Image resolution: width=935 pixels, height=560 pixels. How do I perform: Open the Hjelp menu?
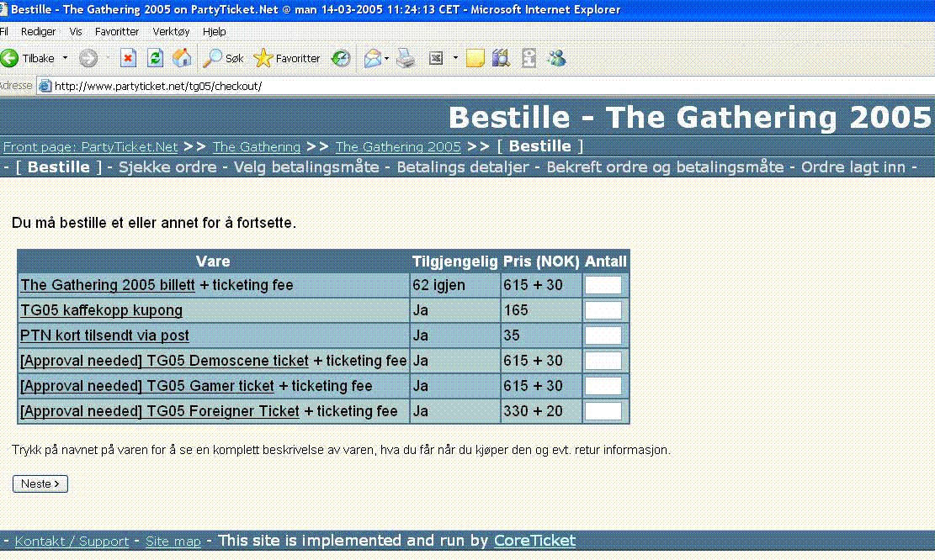pos(214,32)
